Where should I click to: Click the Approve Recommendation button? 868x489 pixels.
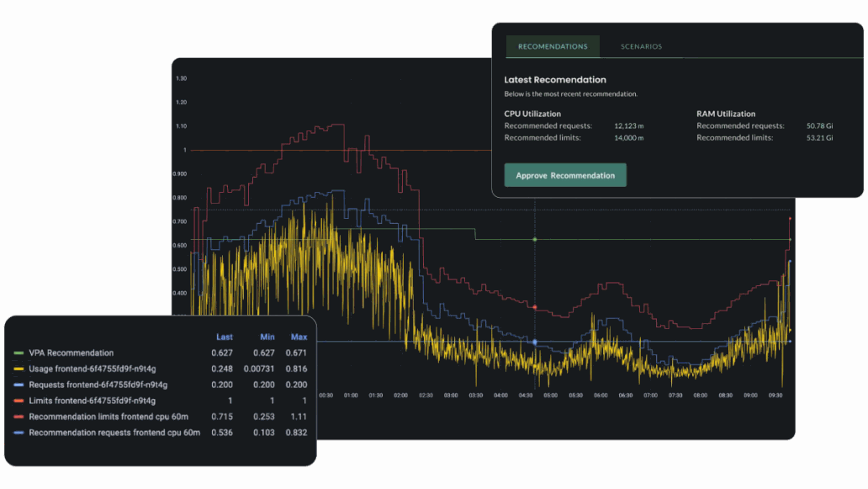[x=565, y=175]
